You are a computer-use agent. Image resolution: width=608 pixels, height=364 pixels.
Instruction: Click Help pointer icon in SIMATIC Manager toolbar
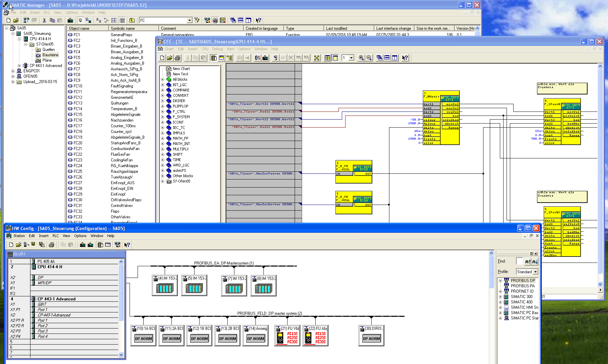coord(258,20)
